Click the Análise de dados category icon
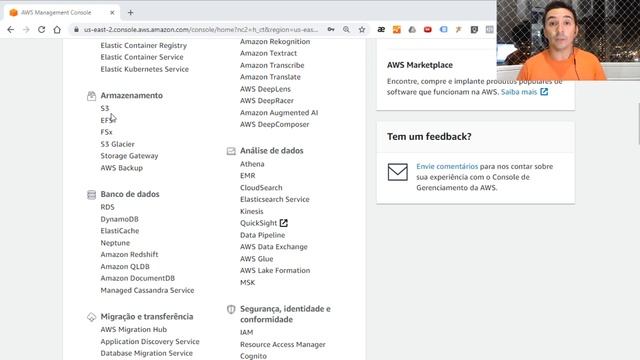Image resolution: width=640 pixels, height=360 pixels. point(231,151)
